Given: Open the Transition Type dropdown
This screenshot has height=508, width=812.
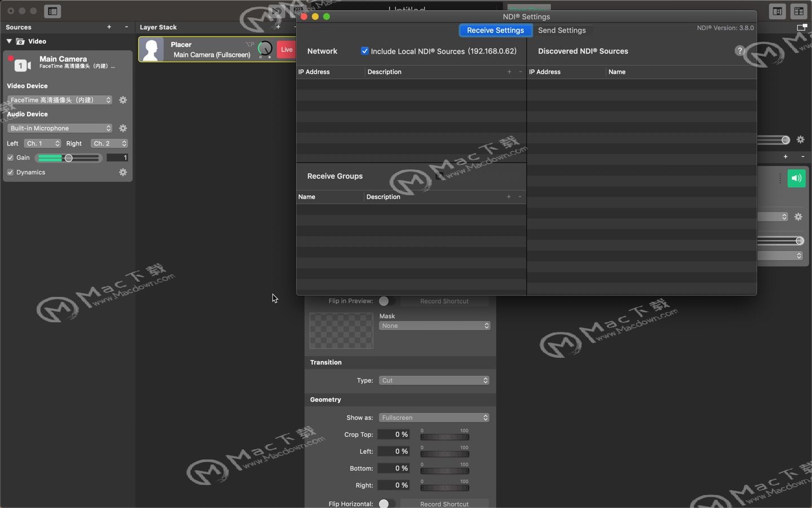Looking at the screenshot, I should coord(434,380).
